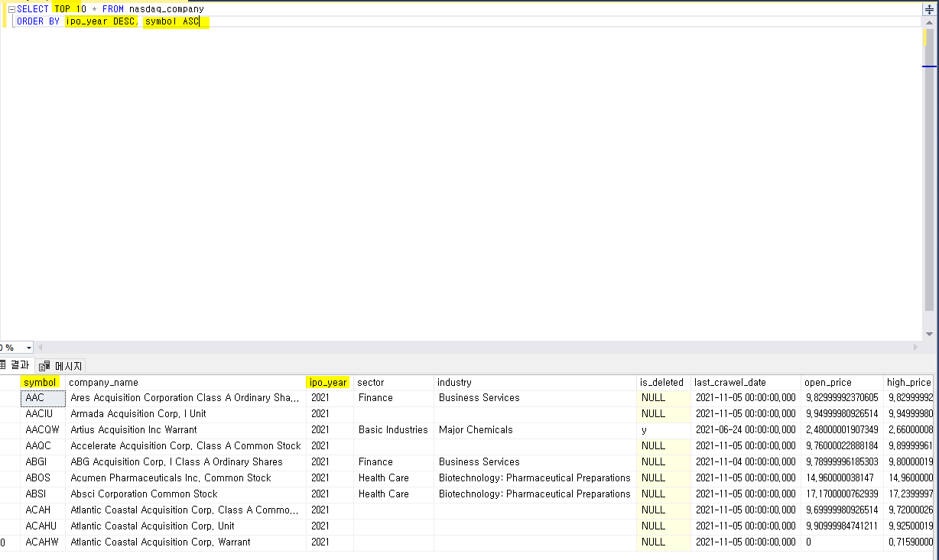Click the open price 17,1700000762939 cell
The image size is (939, 560).
click(x=842, y=494)
